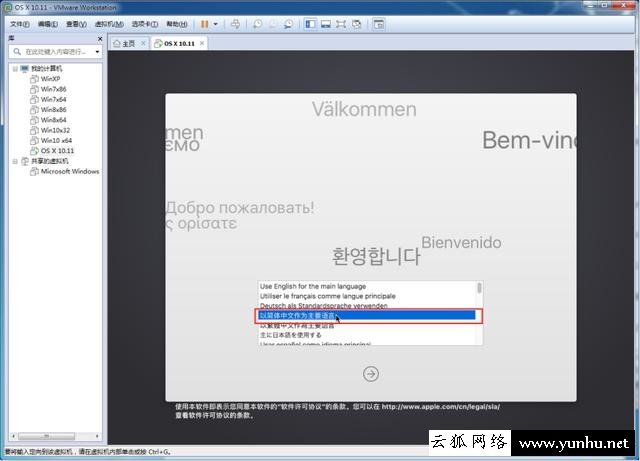Open the 编辑(E) menu

click(48, 24)
